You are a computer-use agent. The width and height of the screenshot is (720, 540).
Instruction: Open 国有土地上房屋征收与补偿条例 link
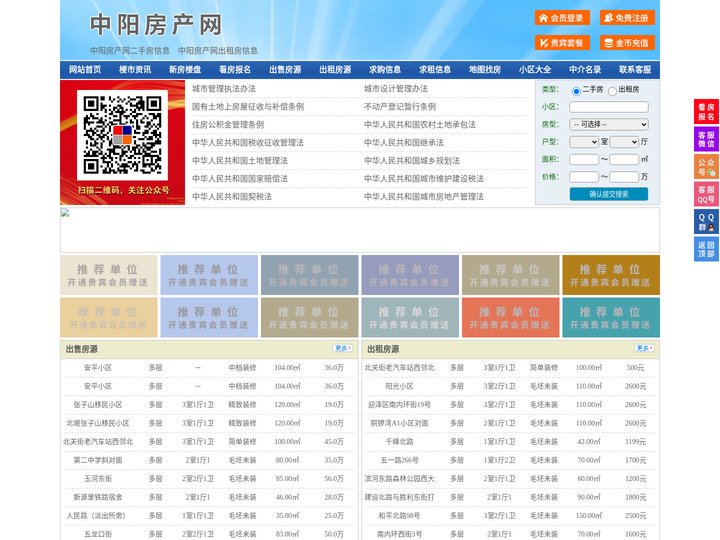(x=248, y=107)
